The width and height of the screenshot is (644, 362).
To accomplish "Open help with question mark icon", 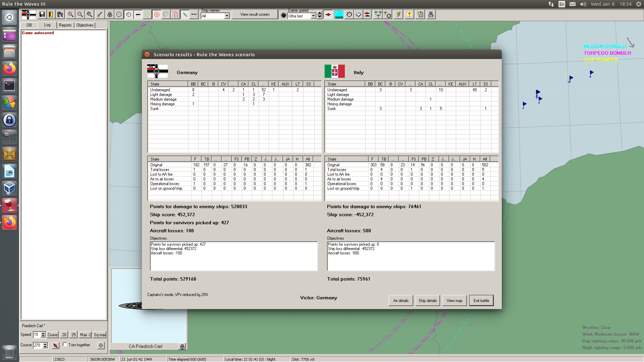I will tap(409, 14).
